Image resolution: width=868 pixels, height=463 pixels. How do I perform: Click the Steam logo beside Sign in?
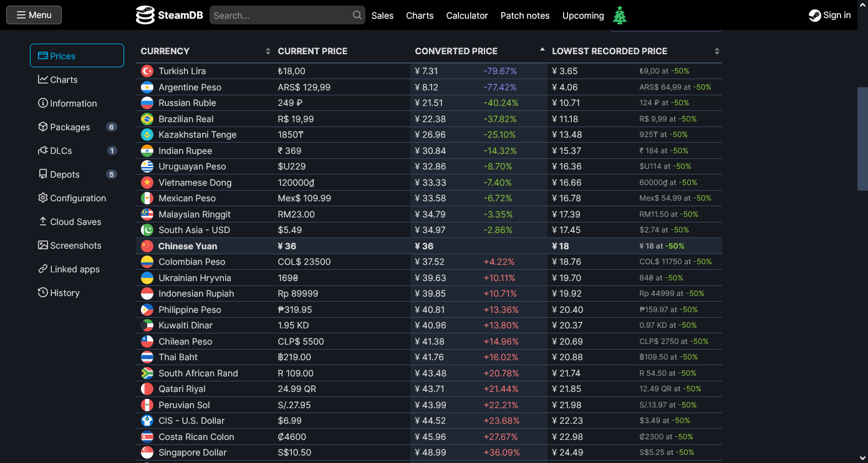pos(814,16)
